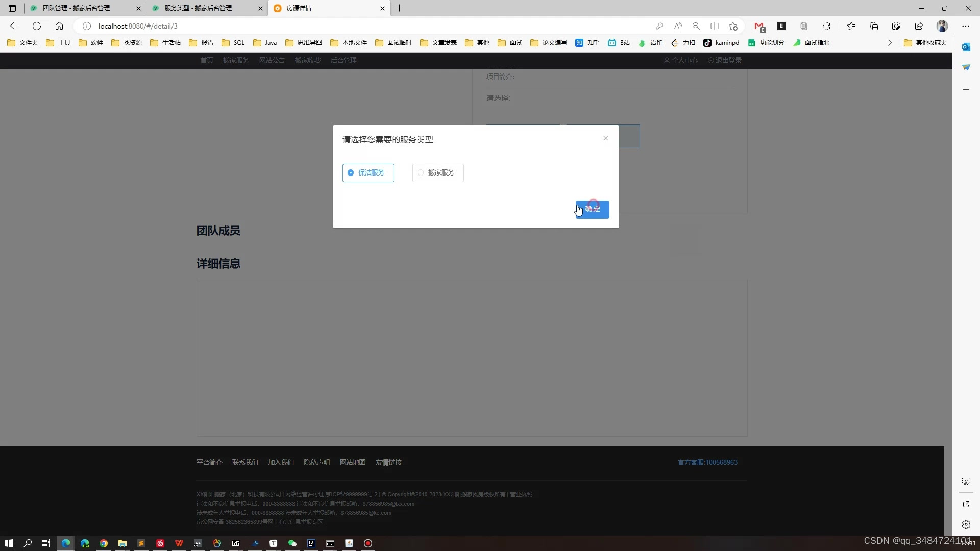The image size is (980, 551).
Task: Open the favorites list
Action: (851, 26)
